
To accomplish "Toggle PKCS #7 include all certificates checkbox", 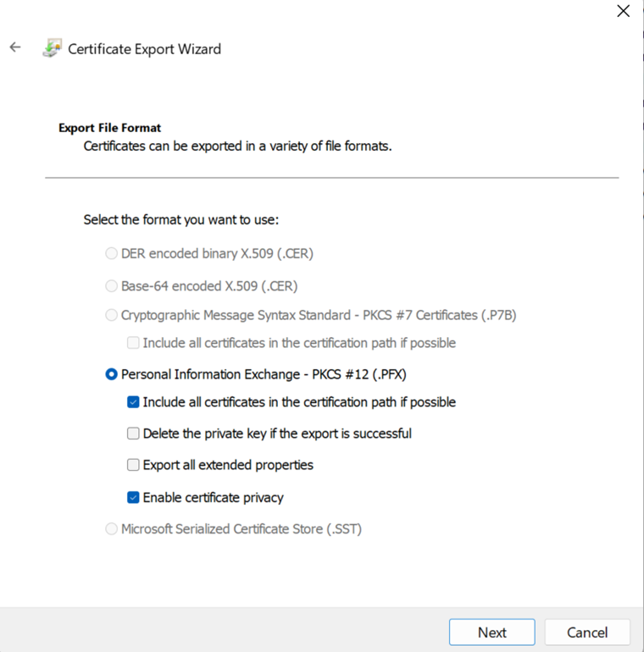I will coord(133,343).
